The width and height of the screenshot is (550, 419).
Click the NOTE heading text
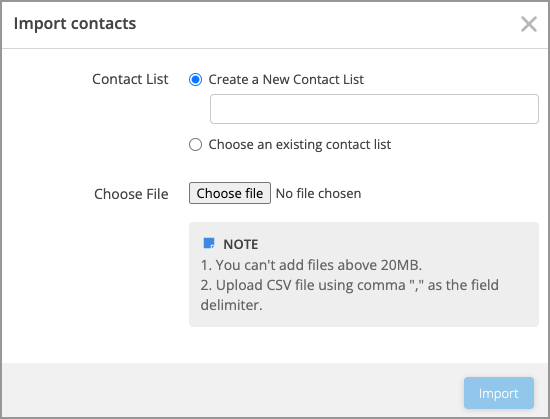point(241,244)
